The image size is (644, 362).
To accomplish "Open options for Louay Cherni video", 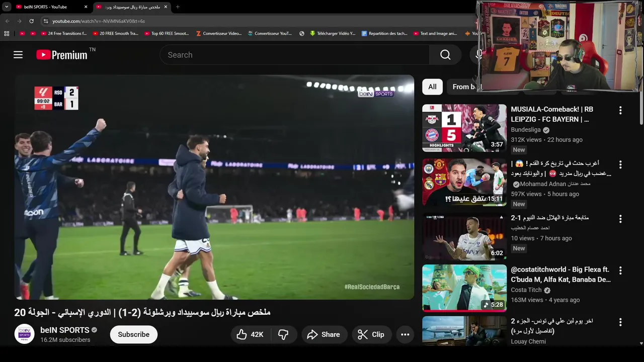I will (620, 322).
